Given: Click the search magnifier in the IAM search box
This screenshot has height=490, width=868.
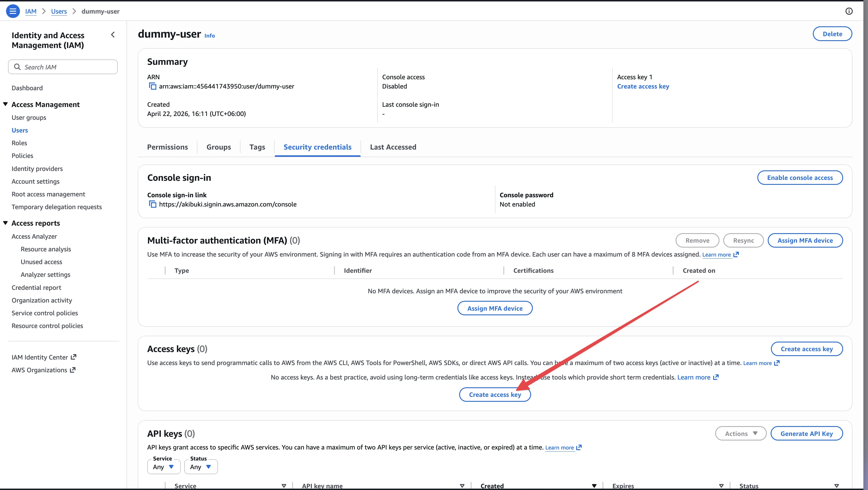Looking at the screenshot, I should pyautogui.click(x=17, y=67).
